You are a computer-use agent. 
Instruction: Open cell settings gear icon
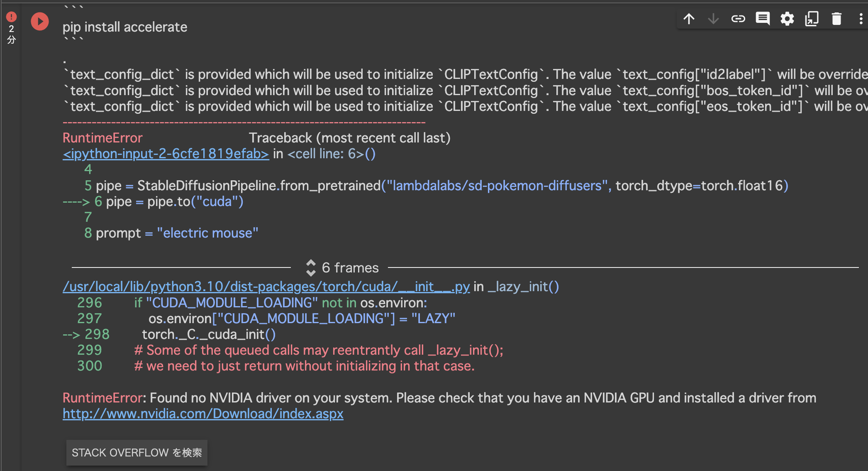click(x=787, y=19)
